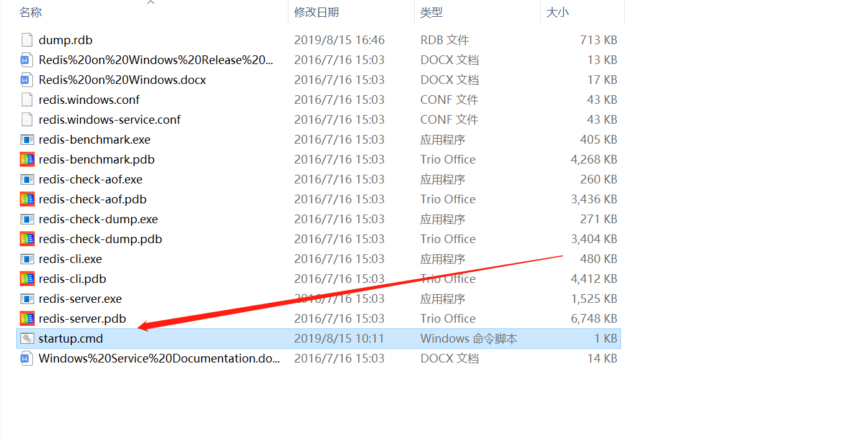Image resolution: width=868 pixels, height=439 pixels.
Task: Select file name Redis%20on%20Windows%20Release%20...
Action: coord(156,60)
